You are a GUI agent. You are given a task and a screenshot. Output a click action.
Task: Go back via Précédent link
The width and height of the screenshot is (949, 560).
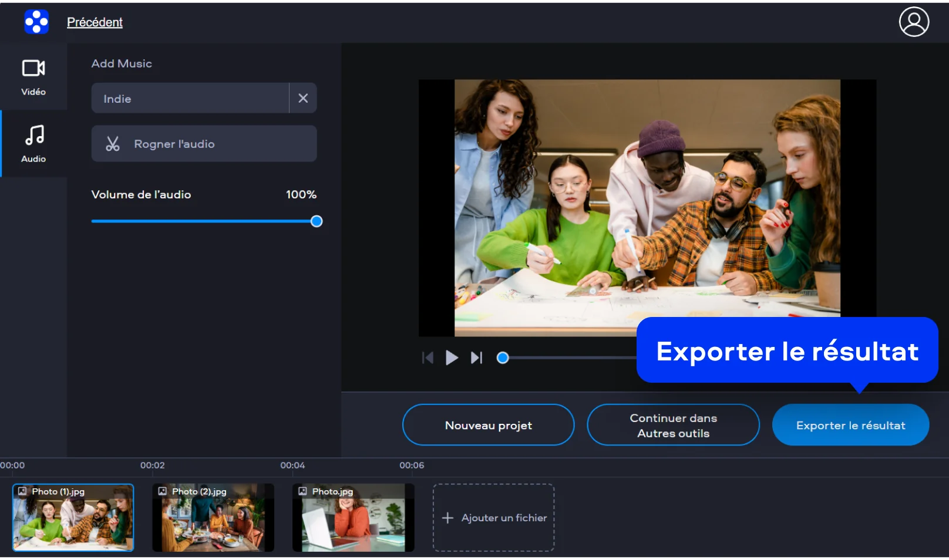pos(95,22)
